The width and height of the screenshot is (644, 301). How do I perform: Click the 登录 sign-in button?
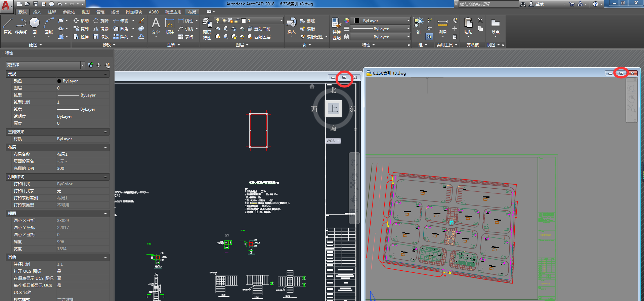point(536,4)
